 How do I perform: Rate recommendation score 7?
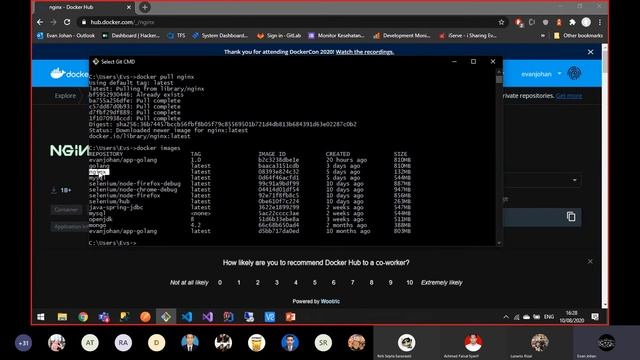point(353,282)
